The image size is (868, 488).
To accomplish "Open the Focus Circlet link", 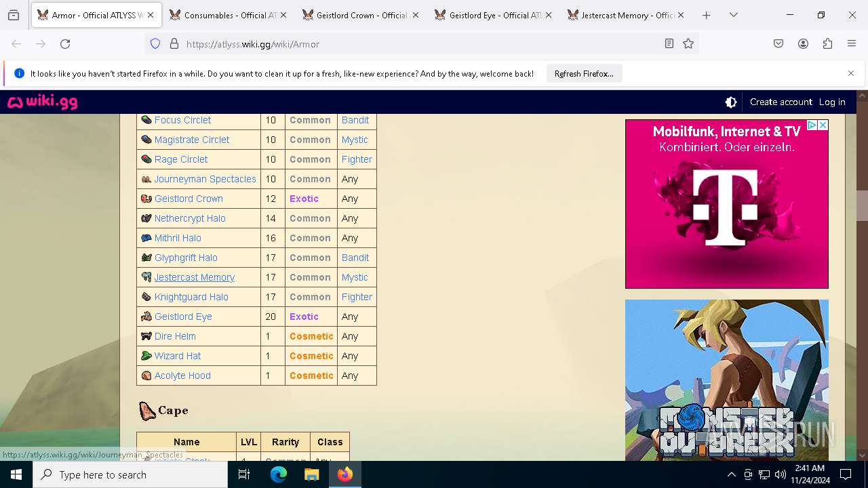I will point(182,120).
